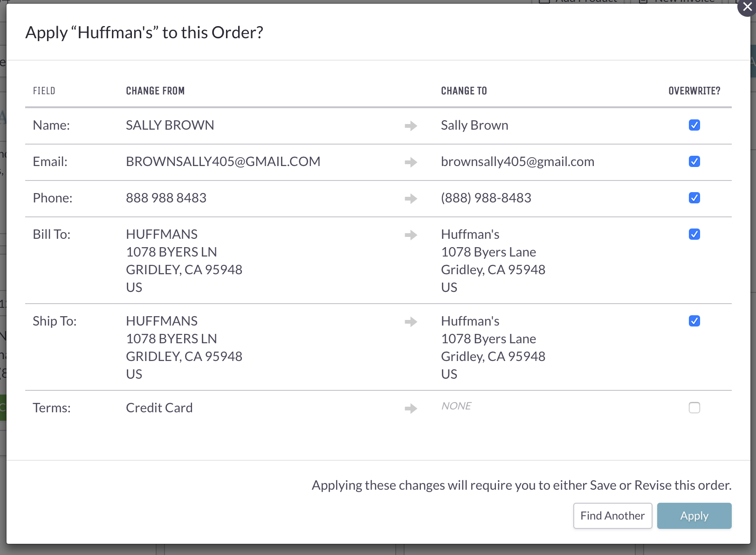Click the Change To column header
The image size is (756, 555).
(464, 91)
